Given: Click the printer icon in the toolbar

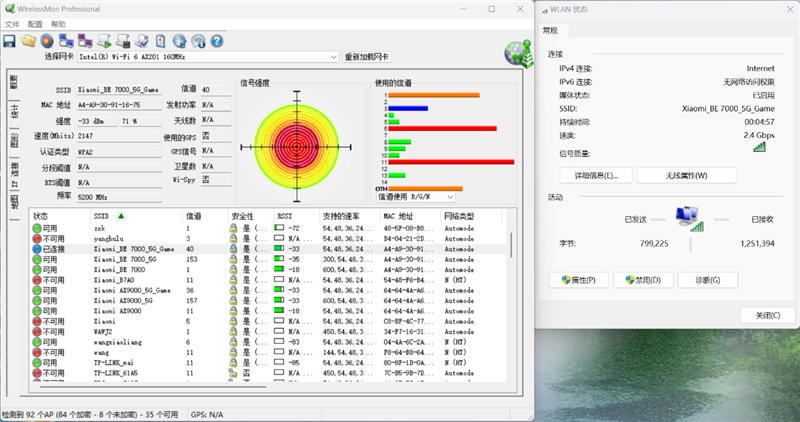Looking at the screenshot, I should [x=122, y=41].
